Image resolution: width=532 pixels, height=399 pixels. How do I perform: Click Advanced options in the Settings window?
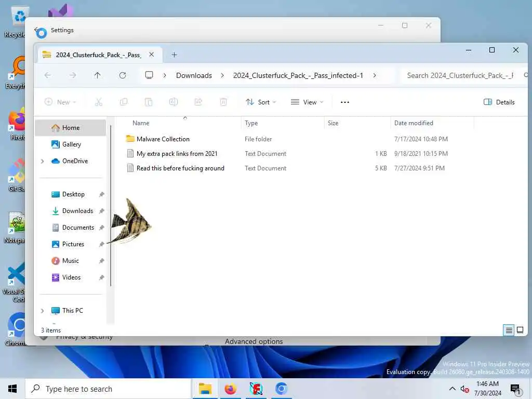(254, 342)
